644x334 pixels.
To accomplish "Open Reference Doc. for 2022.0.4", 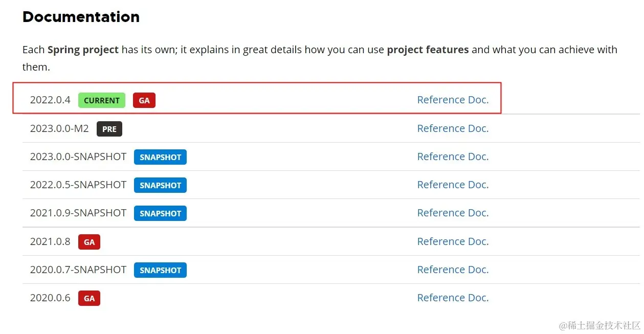I will (x=453, y=100).
